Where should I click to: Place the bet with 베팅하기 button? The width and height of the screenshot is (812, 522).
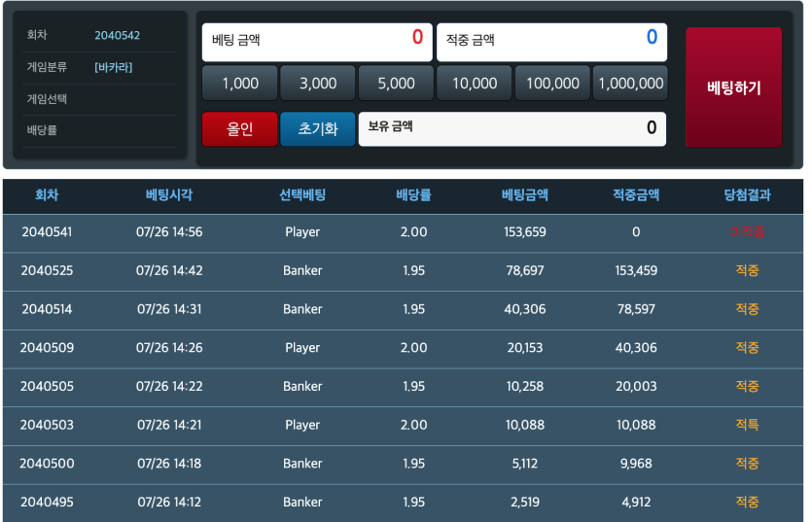(x=734, y=87)
